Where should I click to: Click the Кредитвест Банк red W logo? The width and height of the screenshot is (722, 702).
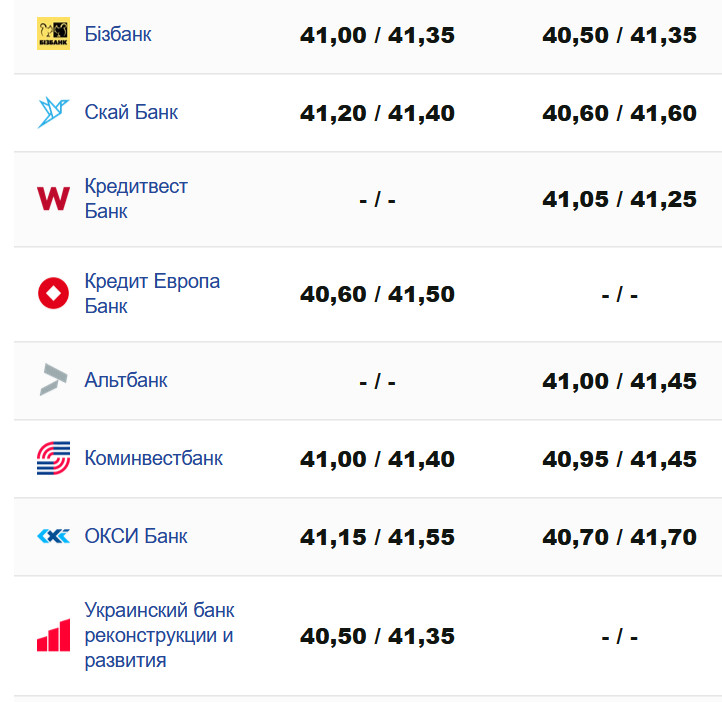[x=53, y=198]
